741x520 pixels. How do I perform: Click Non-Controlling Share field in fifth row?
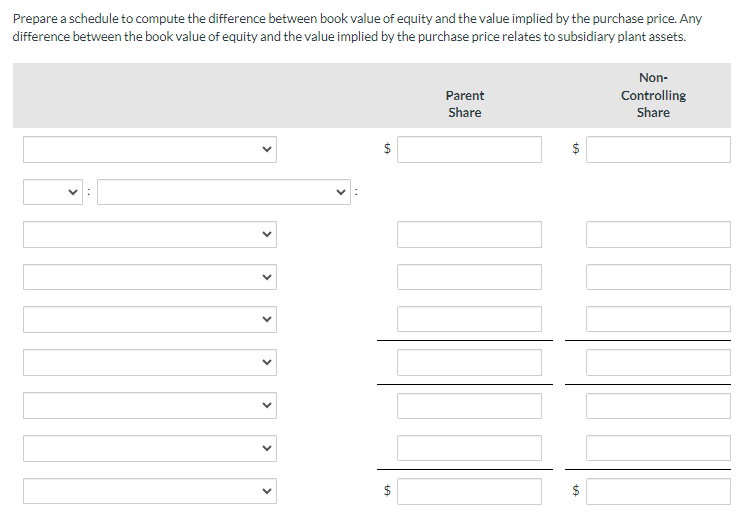pyautogui.click(x=658, y=320)
